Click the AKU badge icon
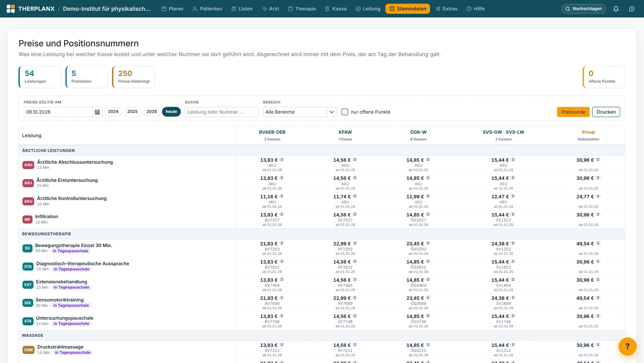This screenshot has height=363, width=644. (28, 201)
